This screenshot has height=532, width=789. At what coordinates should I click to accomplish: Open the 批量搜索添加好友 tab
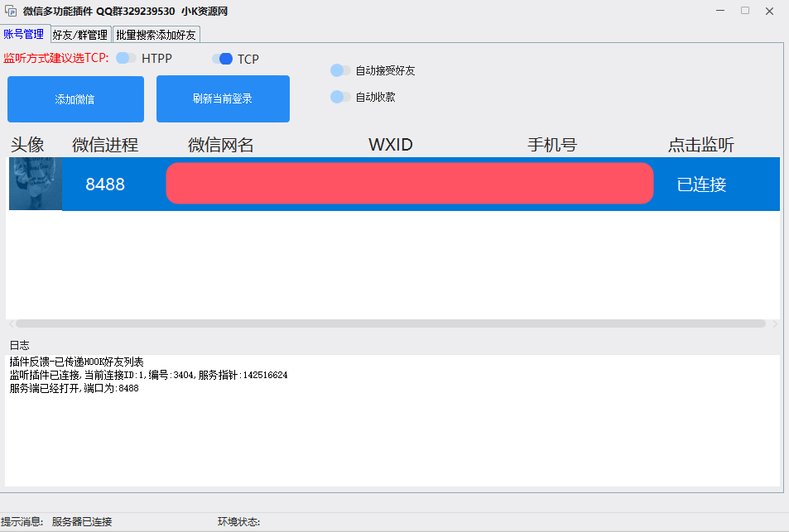156,35
